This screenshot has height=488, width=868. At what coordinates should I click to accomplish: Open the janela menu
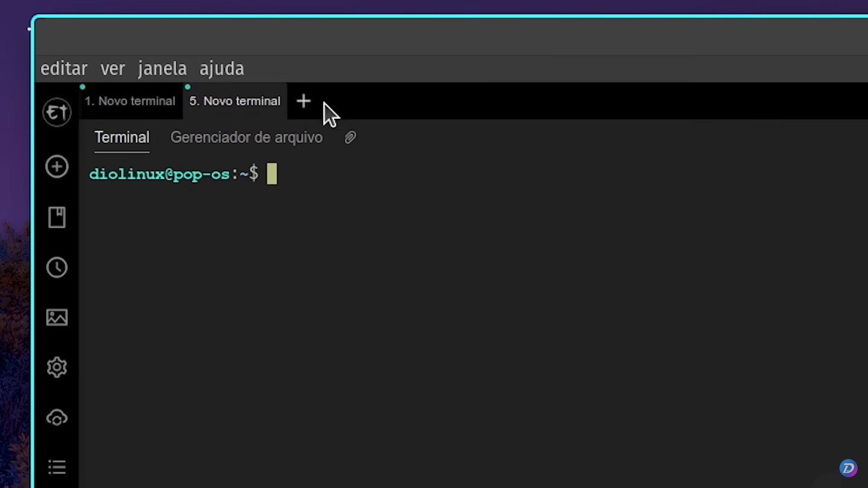(x=162, y=68)
